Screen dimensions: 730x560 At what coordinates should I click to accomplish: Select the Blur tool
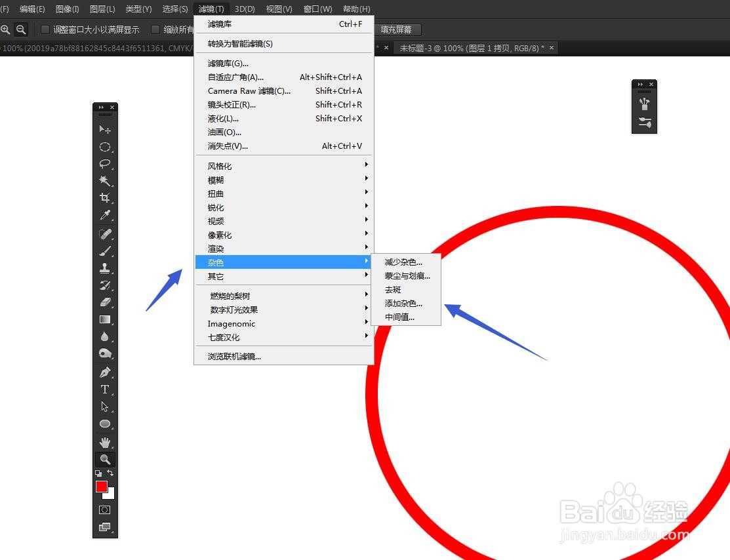(x=105, y=336)
